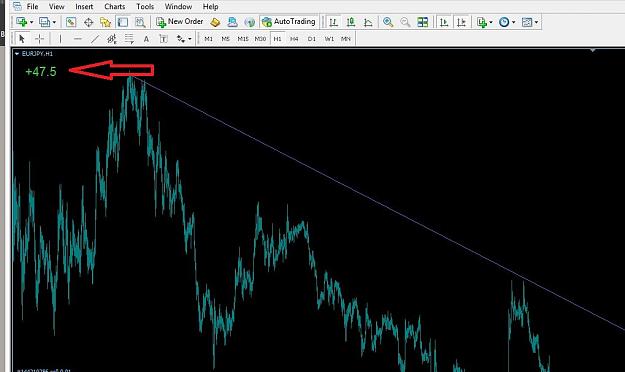Expand the Profiles dropdown arrow
The width and height of the screenshot is (625, 372).
54,22
